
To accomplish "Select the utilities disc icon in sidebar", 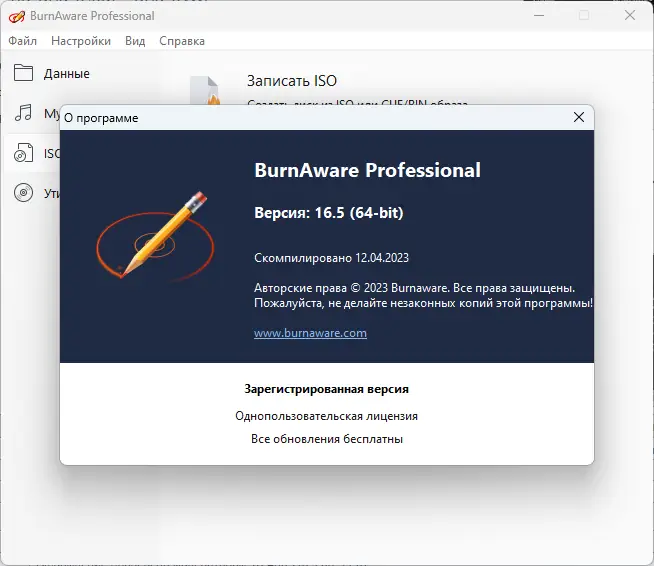I will [x=23, y=193].
